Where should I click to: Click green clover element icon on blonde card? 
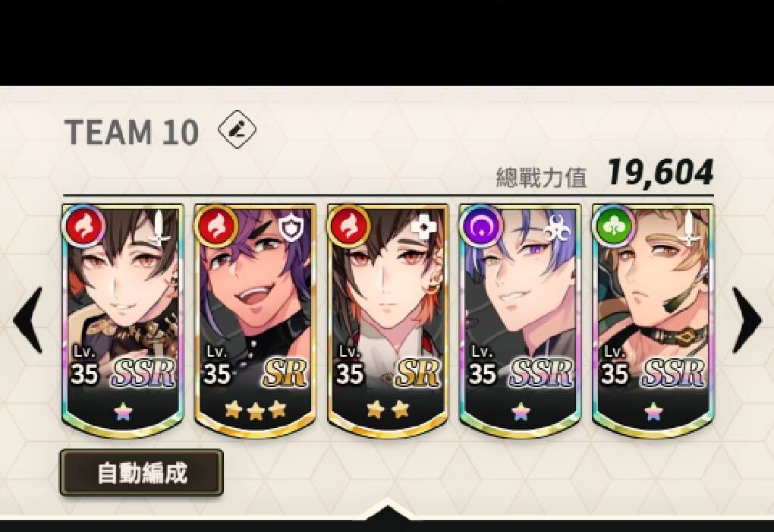click(614, 227)
